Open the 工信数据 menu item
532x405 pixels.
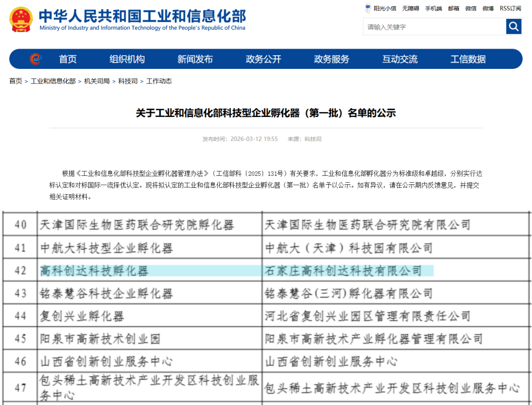tap(468, 59)
